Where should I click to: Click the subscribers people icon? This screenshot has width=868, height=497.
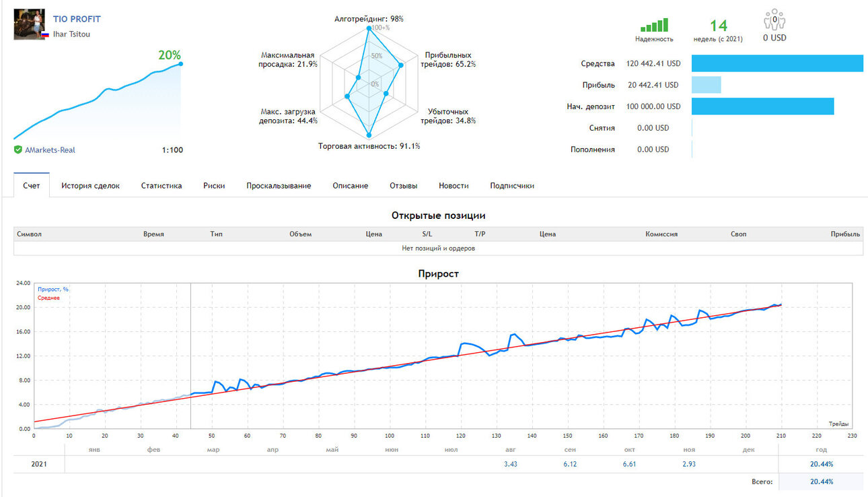774,20
